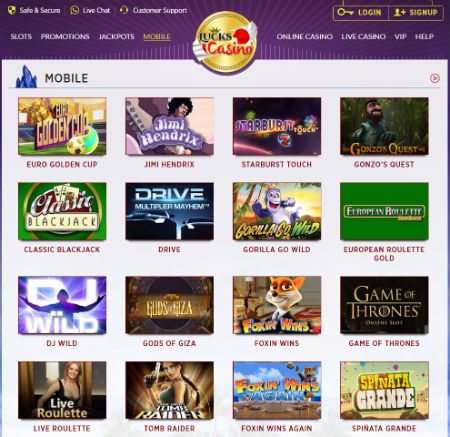Click the circular arrow icon beside the Mobile heading
This screenshot has width=450, height=437.
pyautogui.click(x=435, y=78)
